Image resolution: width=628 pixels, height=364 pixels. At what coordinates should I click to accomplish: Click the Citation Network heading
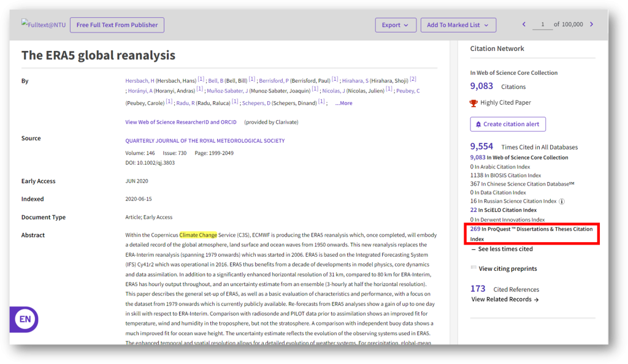coord(497,48)
